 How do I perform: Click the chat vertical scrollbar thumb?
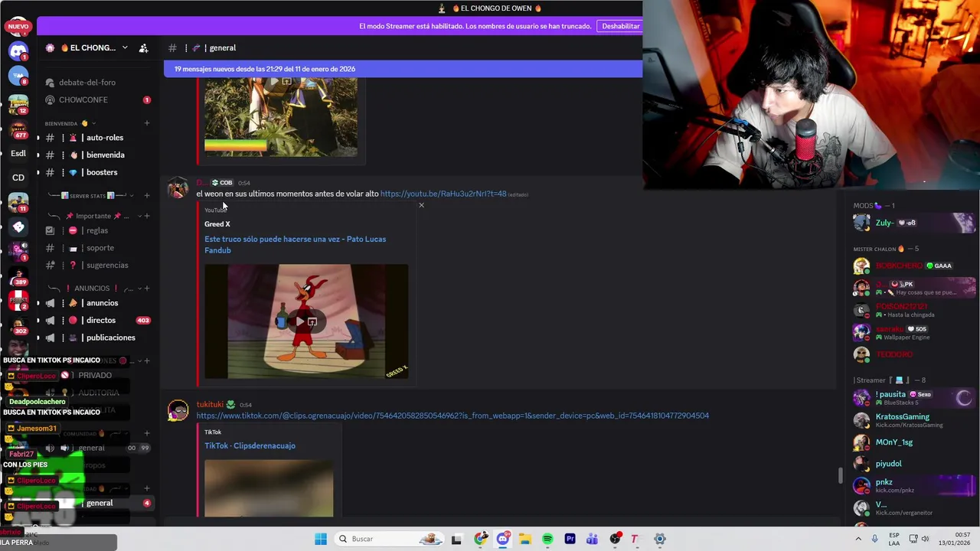[840, 476]
